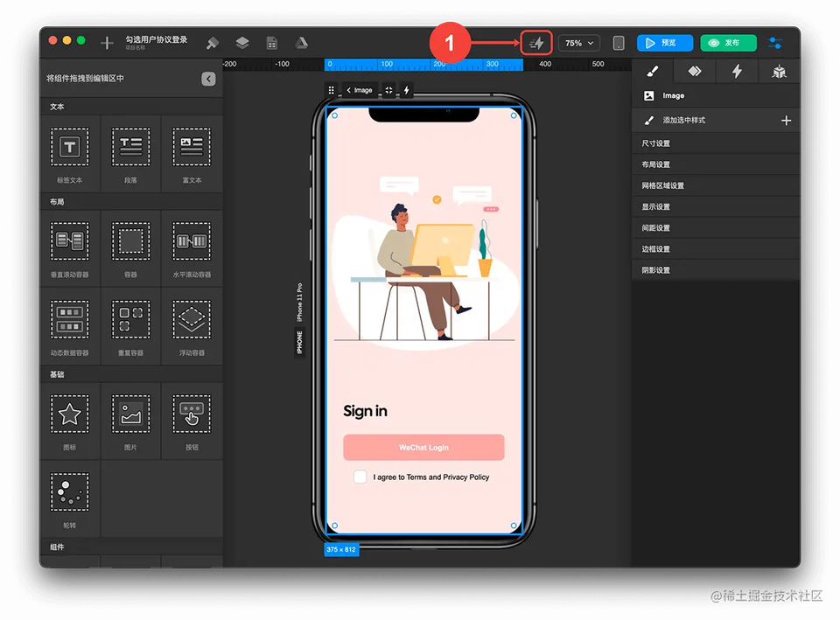Switch to the brush style tab
This screenshot has width=840, height=620.
coord(652,72)
